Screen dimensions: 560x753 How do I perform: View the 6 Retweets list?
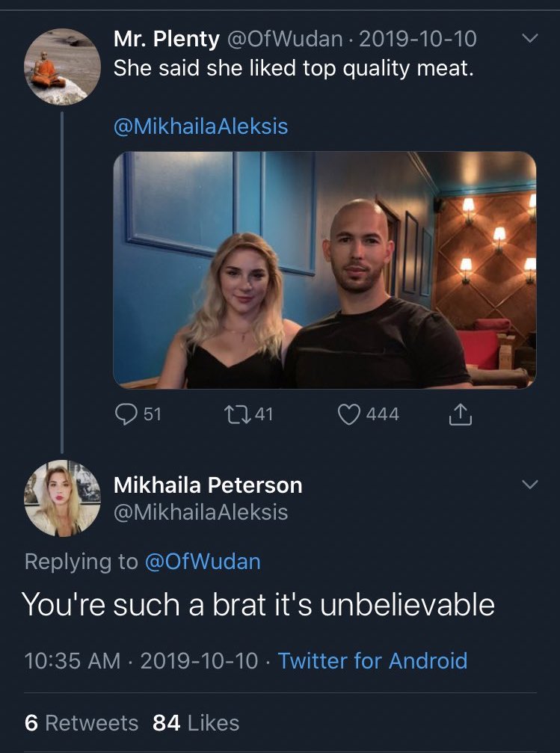tap(81, 723)
